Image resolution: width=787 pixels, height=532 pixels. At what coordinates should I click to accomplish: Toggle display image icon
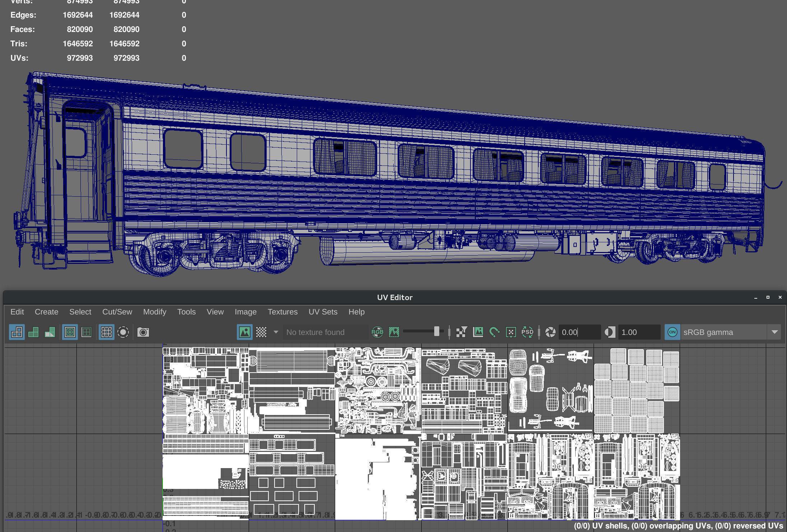point(245,332)
